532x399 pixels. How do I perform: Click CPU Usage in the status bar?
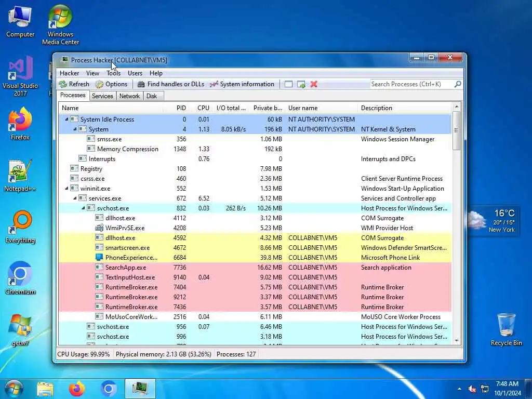click(x=84, y=354)
